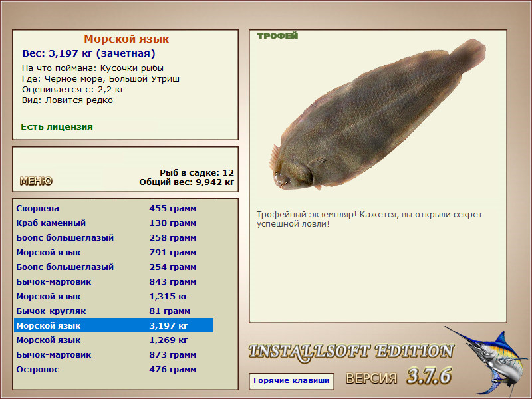Click the Вес: 3,197 кг (зачетная) text
Viewport: 532px width, 399px height.
pyautogui.click(x=88, y=53)
